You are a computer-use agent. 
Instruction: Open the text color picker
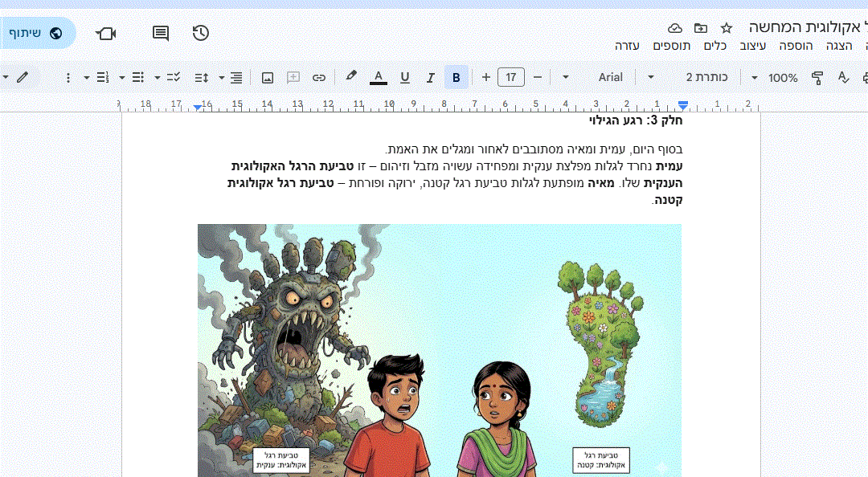point(378,78)
